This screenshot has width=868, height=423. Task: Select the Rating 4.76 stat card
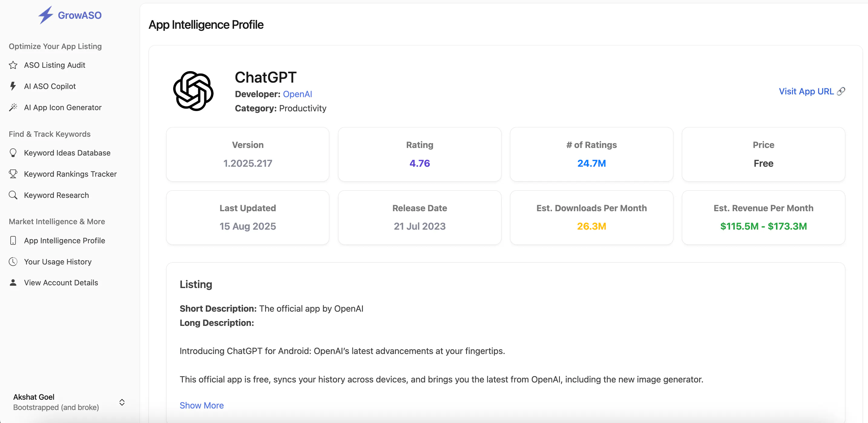coord(419,154)
